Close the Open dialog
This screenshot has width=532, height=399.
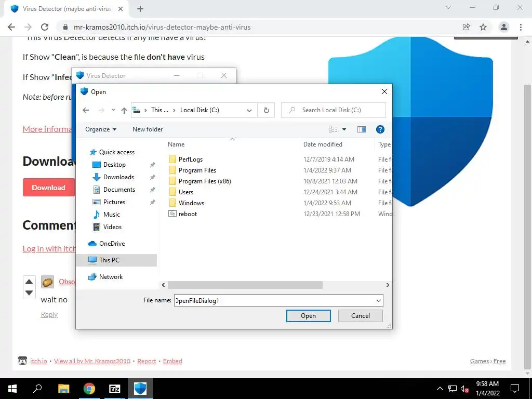point(384,91)
